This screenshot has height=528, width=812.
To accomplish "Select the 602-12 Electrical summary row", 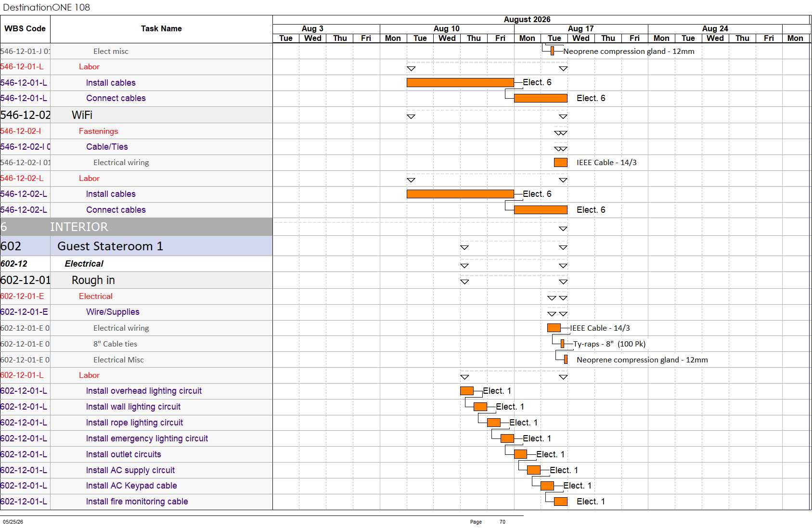I will point(136,264).
